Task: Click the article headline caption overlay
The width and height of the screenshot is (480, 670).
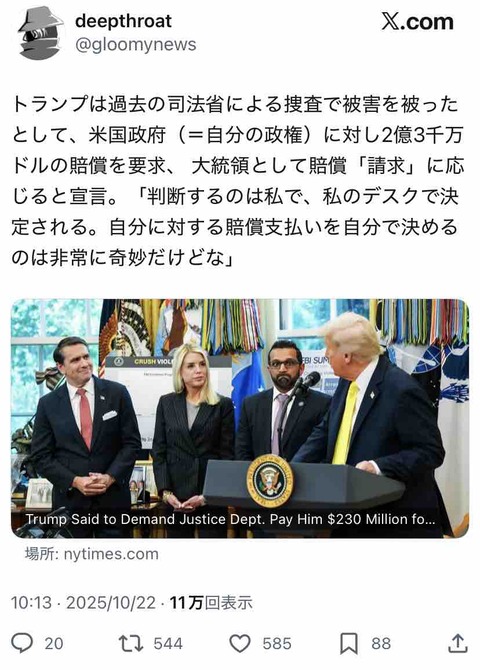Action: [230, 519]
